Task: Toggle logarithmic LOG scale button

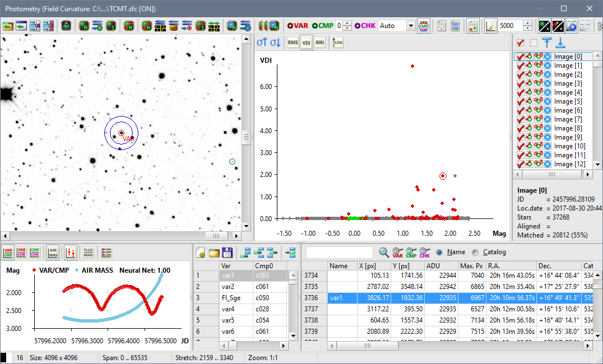Action: coord(338,43)
